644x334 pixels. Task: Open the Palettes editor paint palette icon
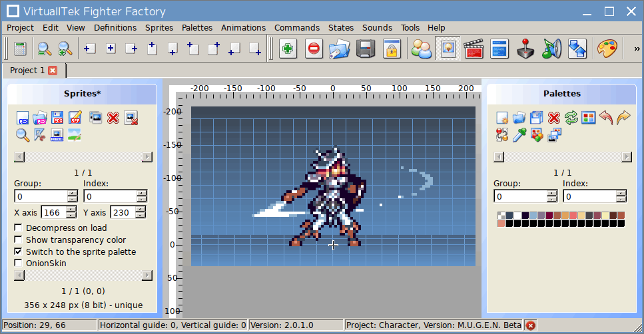click(607, 49)
